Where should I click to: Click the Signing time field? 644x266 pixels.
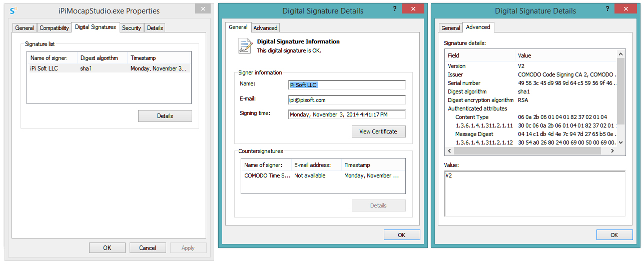347,114
